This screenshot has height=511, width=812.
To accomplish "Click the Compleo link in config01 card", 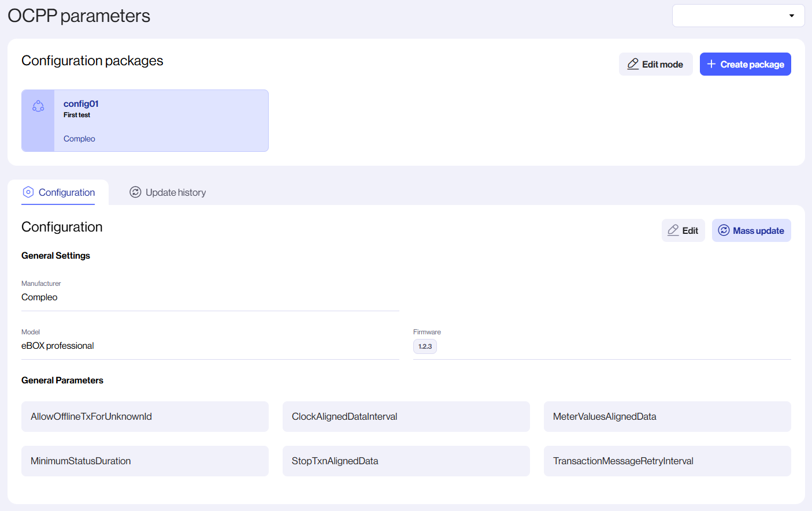I will click(x=79, y=139).
